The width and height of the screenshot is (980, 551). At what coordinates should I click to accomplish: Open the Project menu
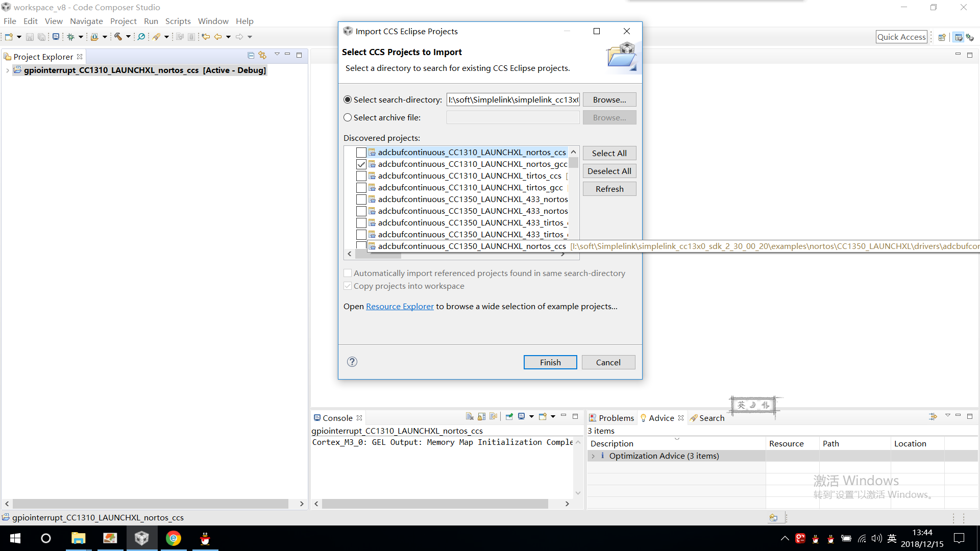[123, 21]
